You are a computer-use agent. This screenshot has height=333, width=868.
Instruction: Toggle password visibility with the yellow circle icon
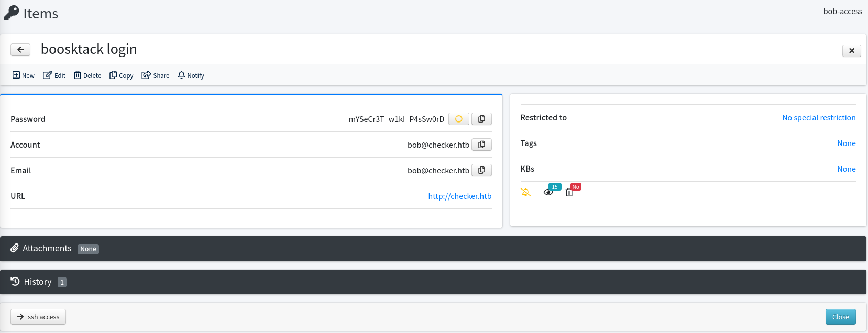tap(459, 119)
